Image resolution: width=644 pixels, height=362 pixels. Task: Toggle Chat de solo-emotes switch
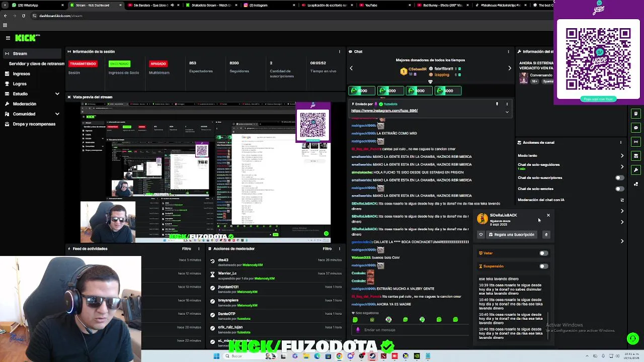pyautogui.click(x=619, y=189)
